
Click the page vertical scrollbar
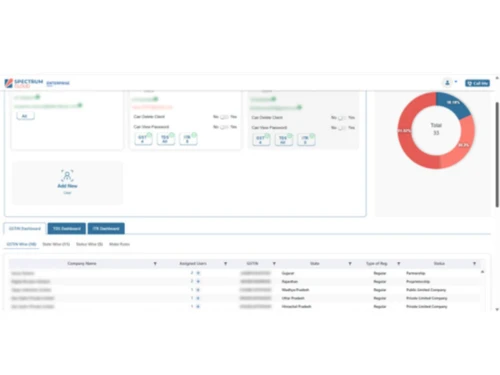tap(497, 155)
